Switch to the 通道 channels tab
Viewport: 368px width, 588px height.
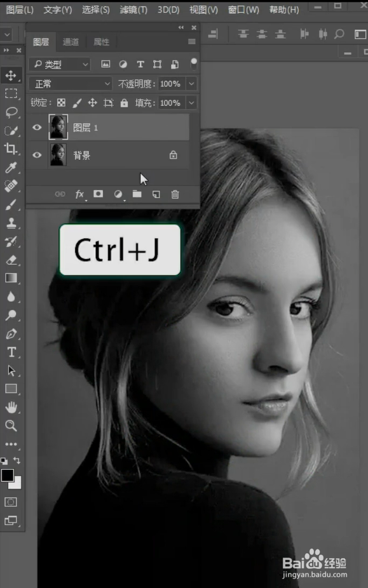(71, 42)
